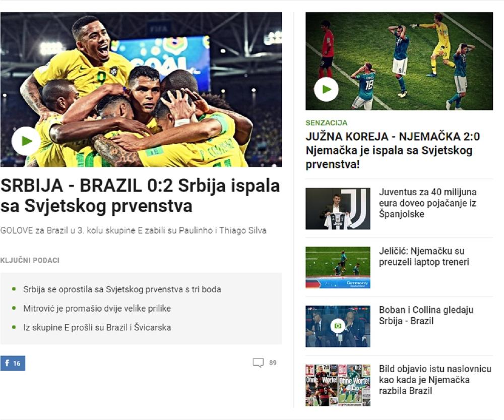Open comments via the speech bubble icon
Image resolution: width=504 pixels, height=420 pixels.
258,363
